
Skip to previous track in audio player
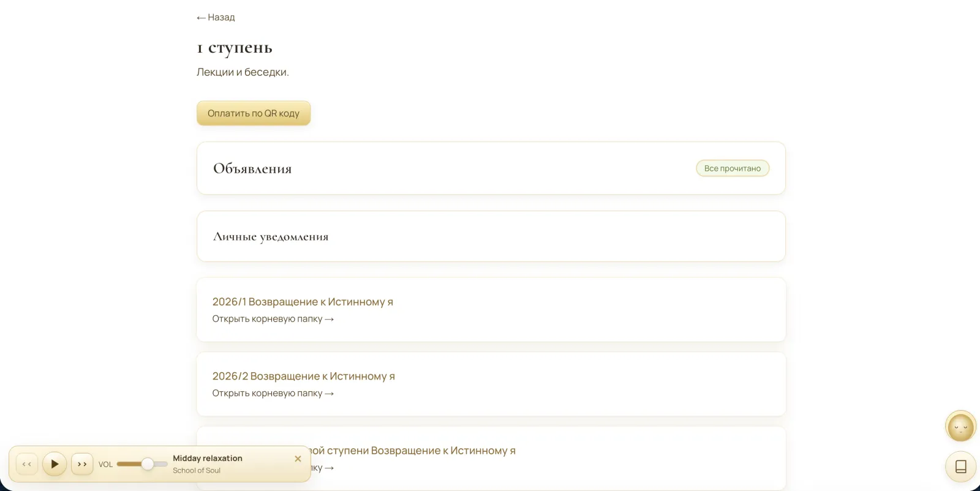[x=27, y=464]
